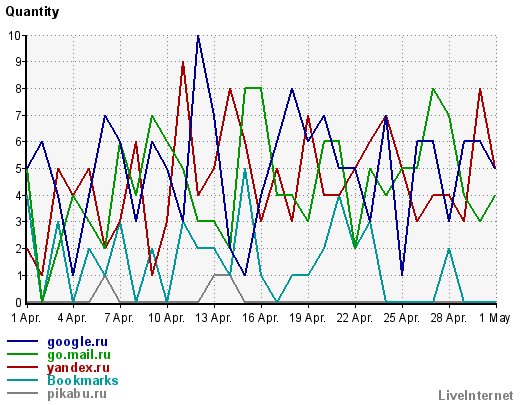
Task: Click the Quantity chart title
Action: coord(32,12)
